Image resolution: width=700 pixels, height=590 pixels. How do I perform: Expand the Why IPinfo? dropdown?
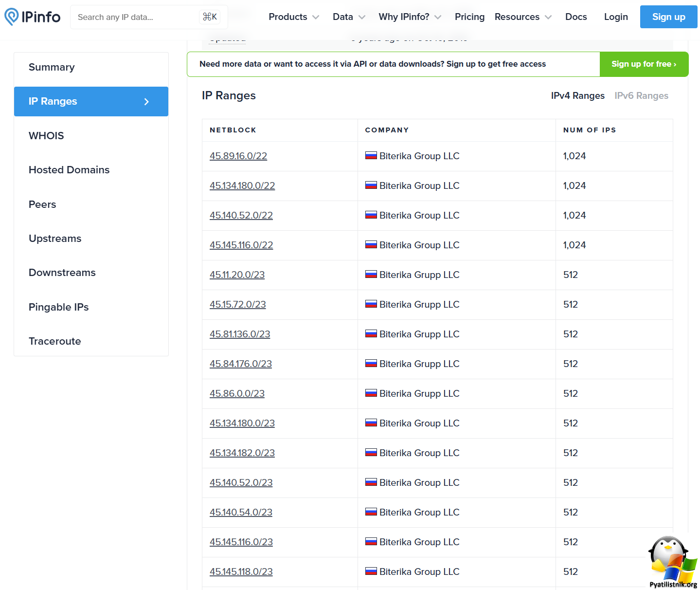point(409,16)
